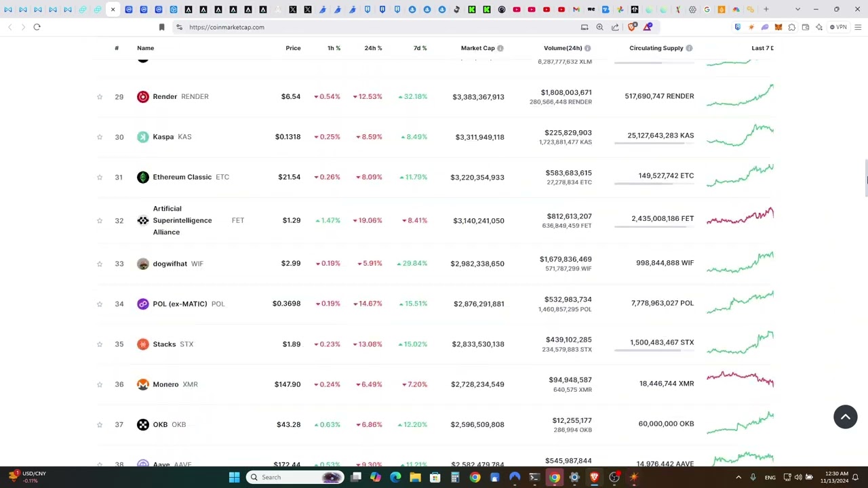
Task: Click the Render market cap $3,383,367,913
Action: [x=478, y=97]
